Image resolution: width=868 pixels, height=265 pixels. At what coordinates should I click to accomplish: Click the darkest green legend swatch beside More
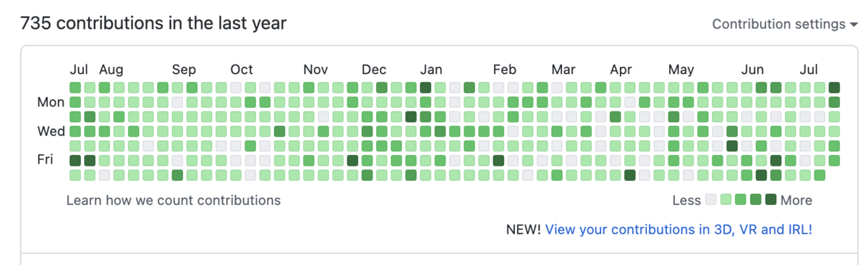(770, 200)
